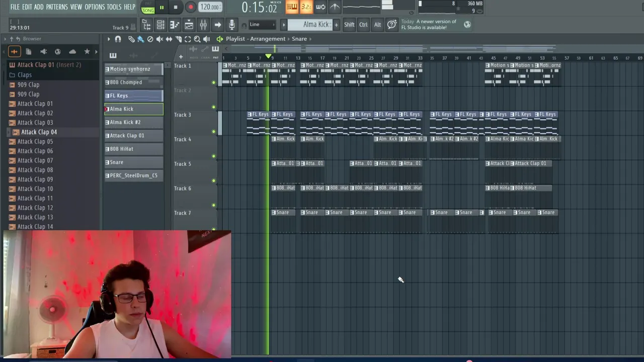Select the Playback speaker tool
Viewport: 644px width, 362px height.
tap(206, 39)
